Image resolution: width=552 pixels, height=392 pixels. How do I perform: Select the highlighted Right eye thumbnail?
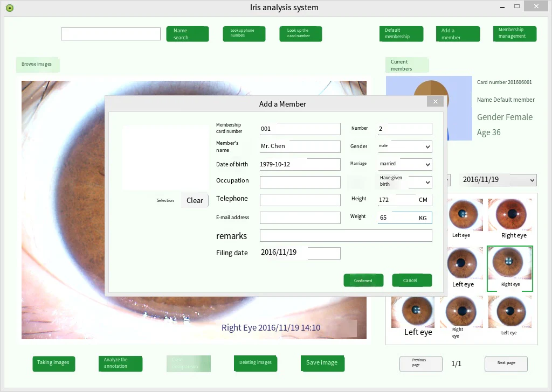point(510,269)
